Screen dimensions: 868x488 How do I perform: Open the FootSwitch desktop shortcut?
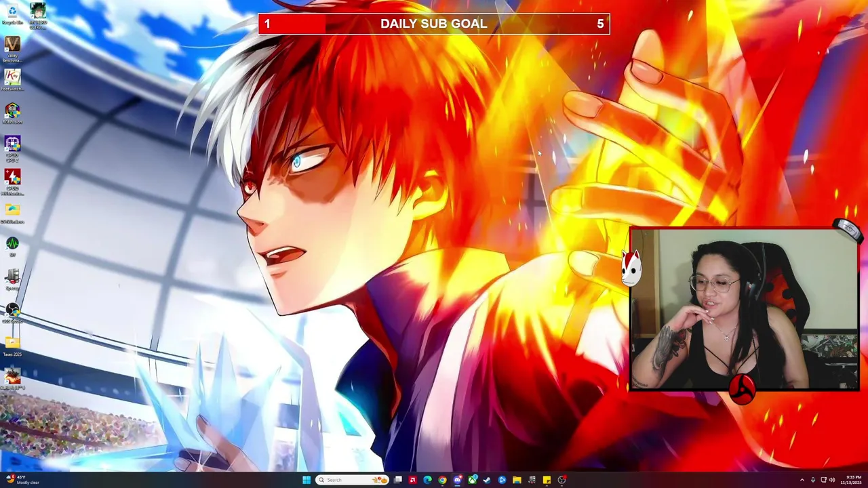(12, 81)
